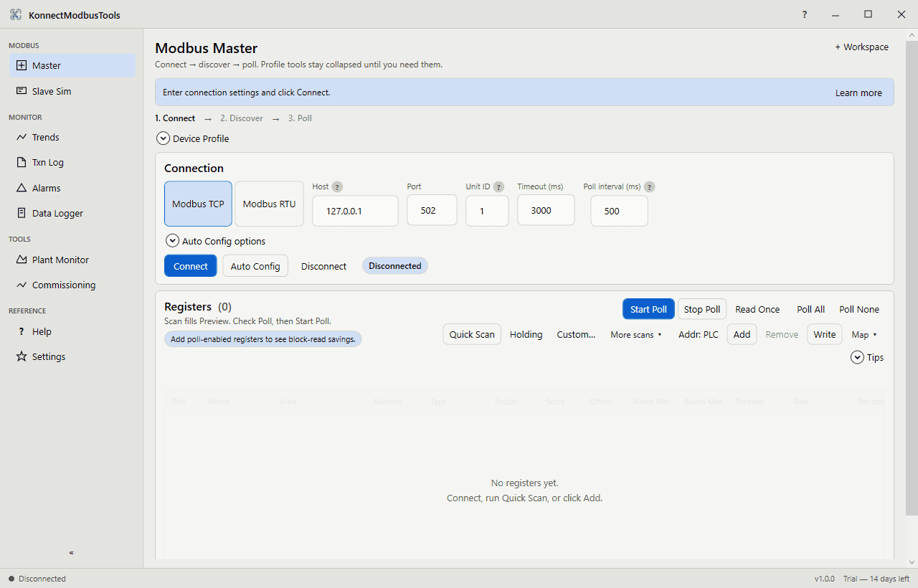This screenshot has height=588, width=918.
Task: Click the Write button
Action: (x=824, y=334)
